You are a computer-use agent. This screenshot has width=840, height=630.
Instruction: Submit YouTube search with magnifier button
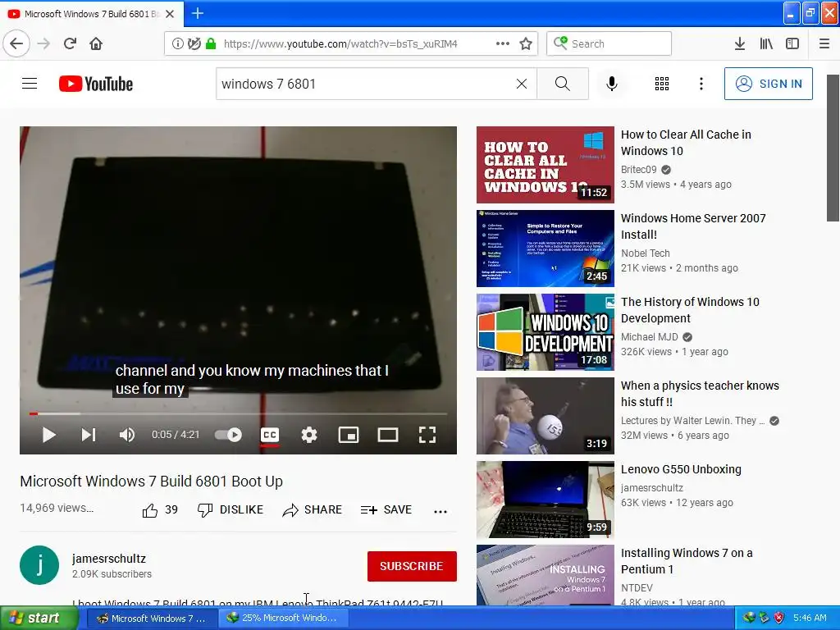pyautogui.click(x=563, y=84)
